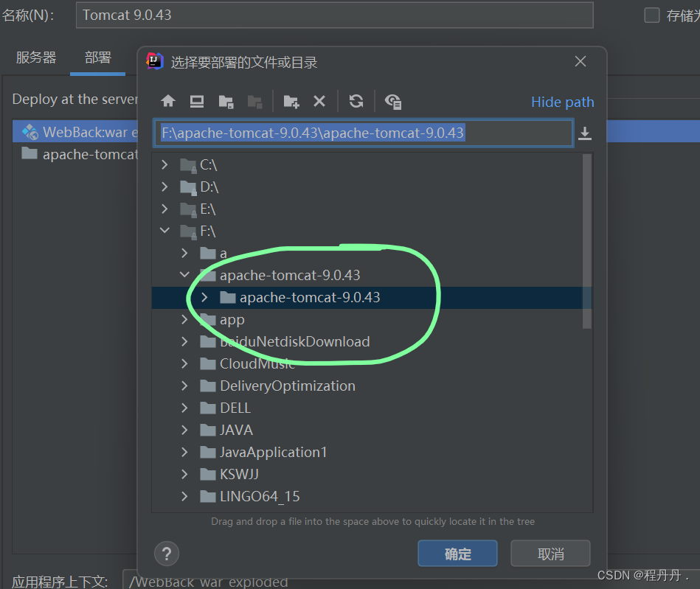
Task: Delete selected item with X icon
Action: click(319, 101)
